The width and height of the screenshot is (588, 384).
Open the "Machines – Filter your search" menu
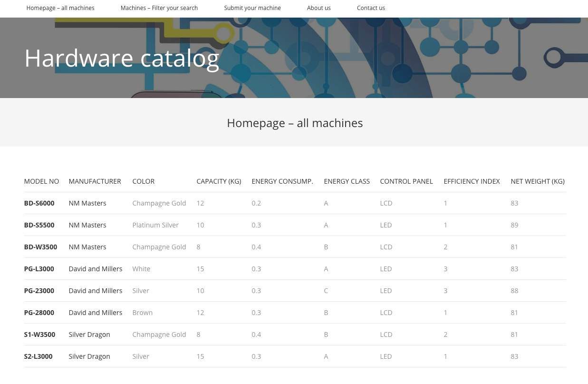coord(159,8)
